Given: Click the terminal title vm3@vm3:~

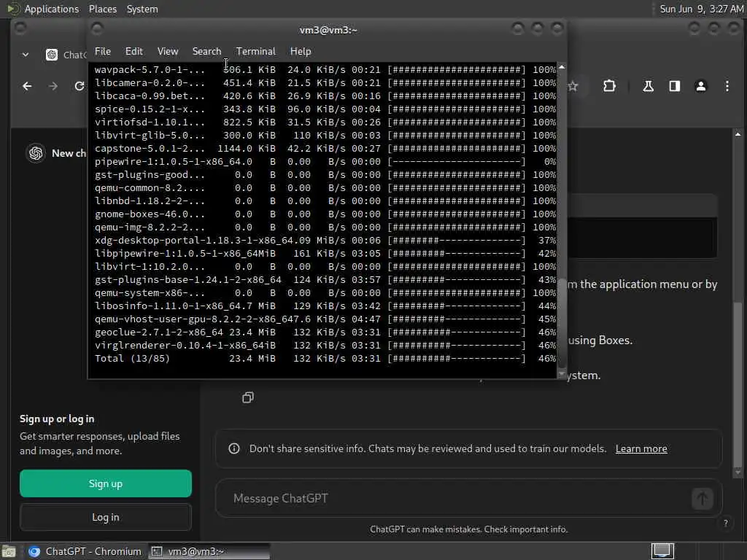Looking at the screenshot, I should coord(328,30).
